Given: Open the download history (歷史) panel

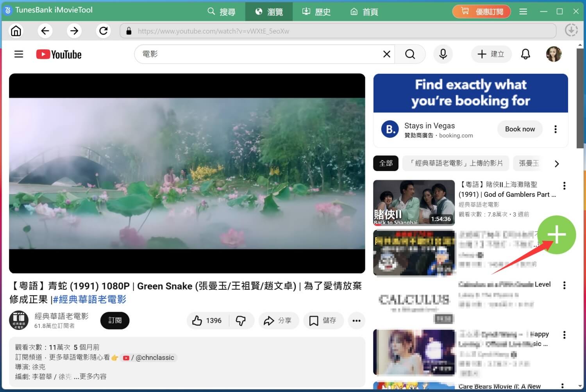Looking at the screenshot, I should coord(316,11).
